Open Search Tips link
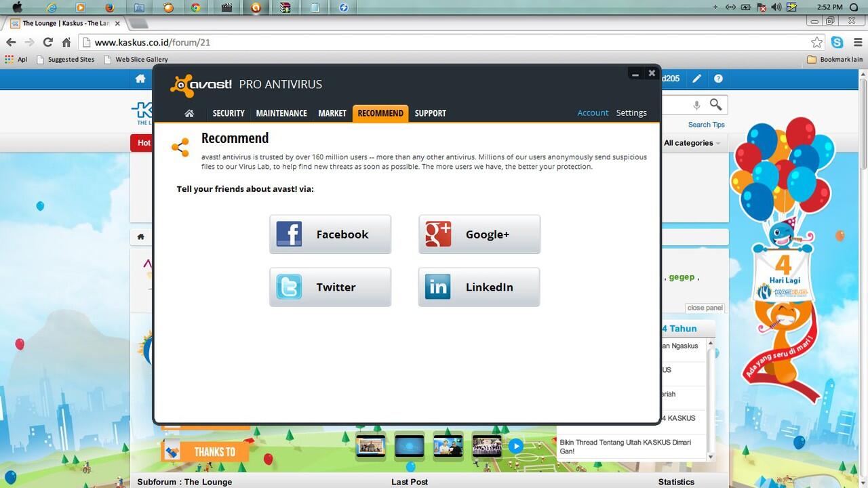The width and height of the screenshot is (868, 488). (x=707, y=125)
